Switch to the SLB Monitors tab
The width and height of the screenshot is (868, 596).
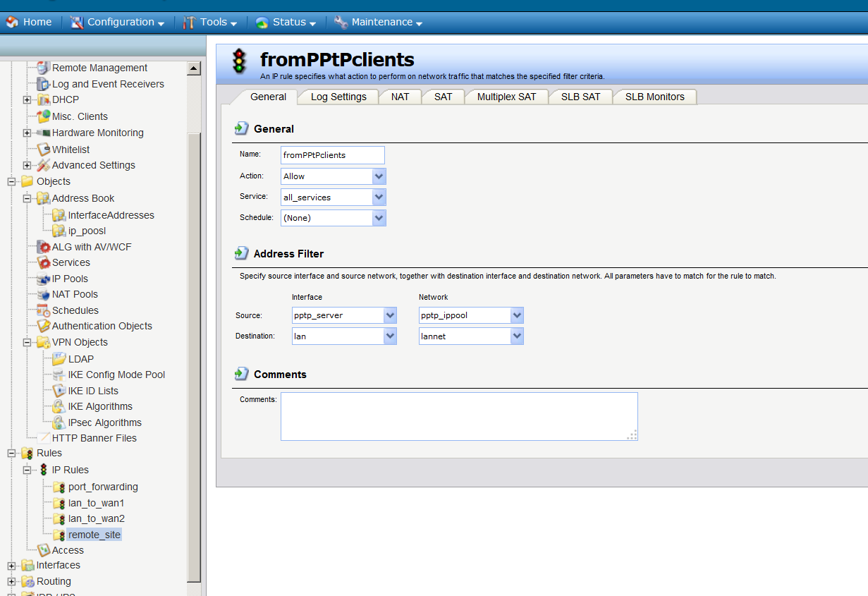(654, 97)
